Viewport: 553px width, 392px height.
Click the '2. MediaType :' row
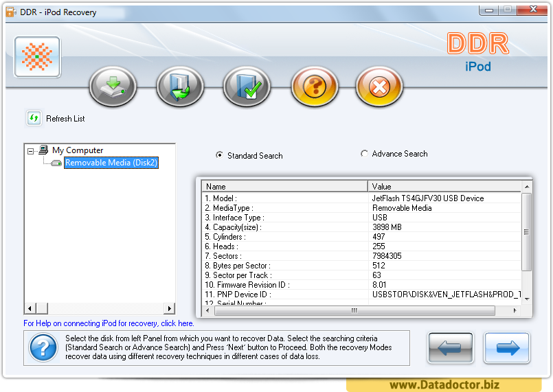(x=361, y=208)
